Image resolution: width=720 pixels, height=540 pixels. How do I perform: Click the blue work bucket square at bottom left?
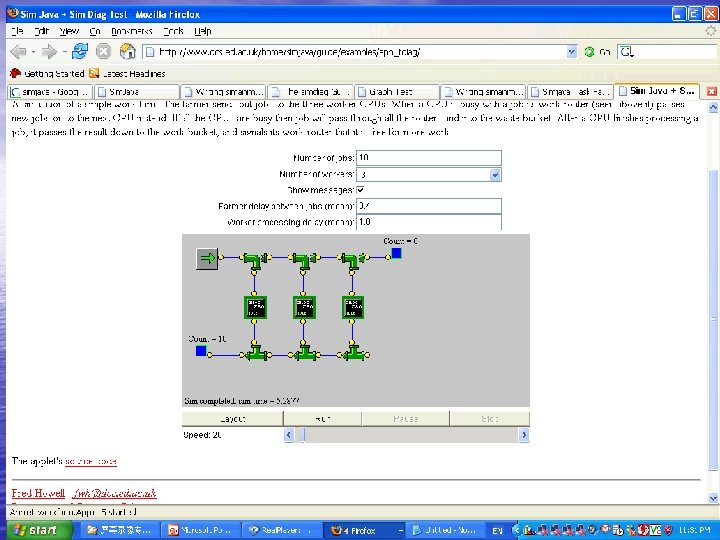pos(201,351)
